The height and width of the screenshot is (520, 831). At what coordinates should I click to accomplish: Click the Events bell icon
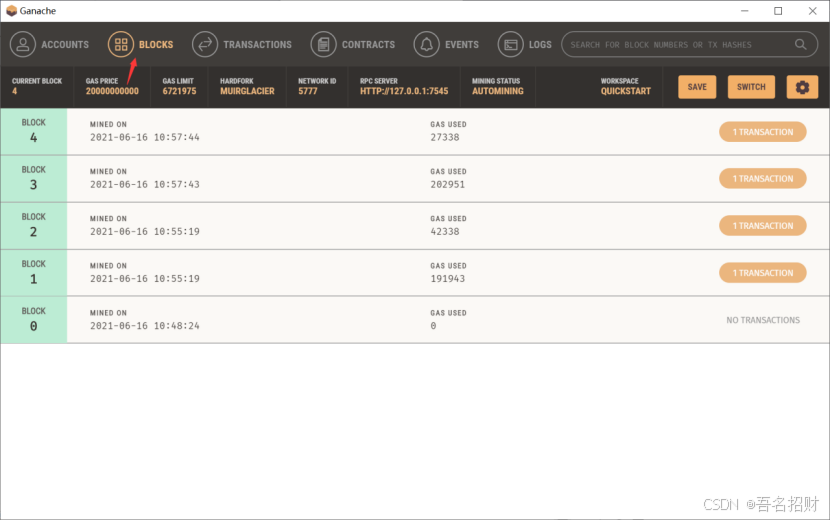(x=427, y=44)
